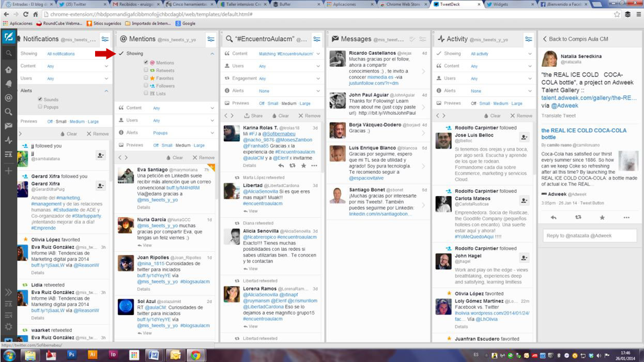Screen dimensions: 644x362
Task: Open the Home timeline icon in left sidebar
Action: click(x=8, y=70)
